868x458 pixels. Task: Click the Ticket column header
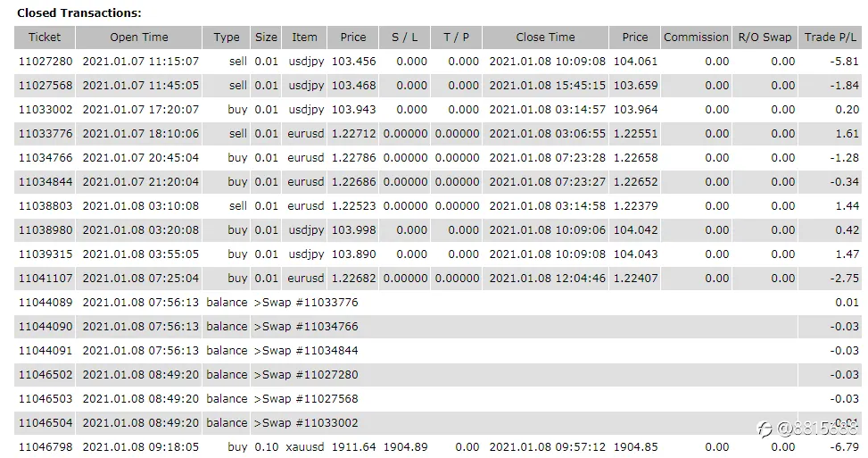pyautogui.click(x=45, y=37)
